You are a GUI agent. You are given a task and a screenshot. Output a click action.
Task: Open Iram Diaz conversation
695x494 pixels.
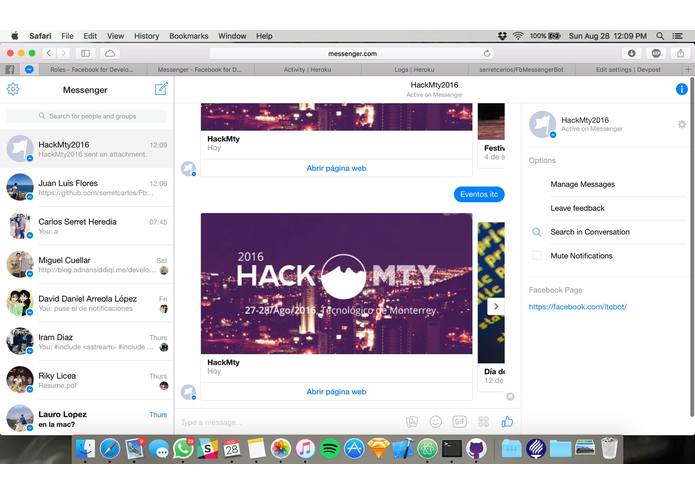coord(87,342)
